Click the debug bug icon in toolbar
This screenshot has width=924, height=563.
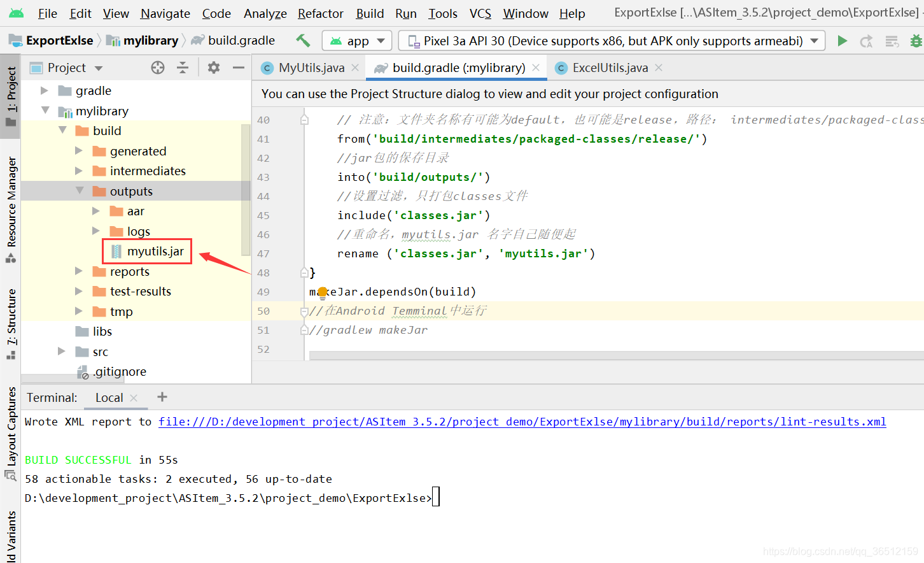(x=916, y=41)
